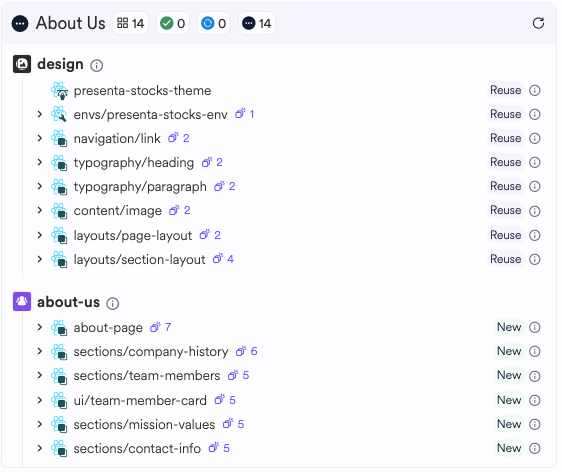The width and height of the screenshot is (562, 472).
Task: Expand the about-page row
Action: click(x=39, y=327)
